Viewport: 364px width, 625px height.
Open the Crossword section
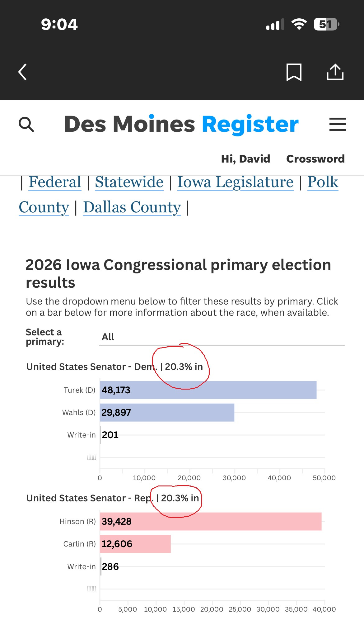(315, 159)
